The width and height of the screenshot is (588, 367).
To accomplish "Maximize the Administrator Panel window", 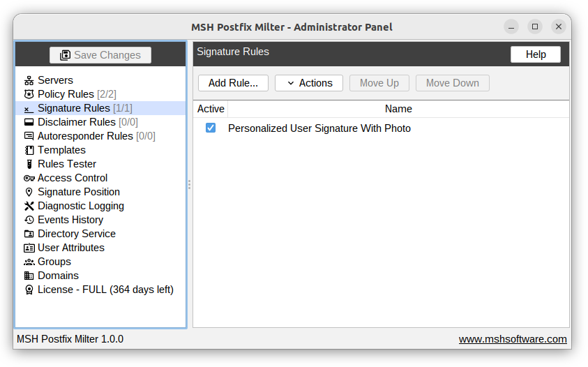I will click(x=535, y=27).
